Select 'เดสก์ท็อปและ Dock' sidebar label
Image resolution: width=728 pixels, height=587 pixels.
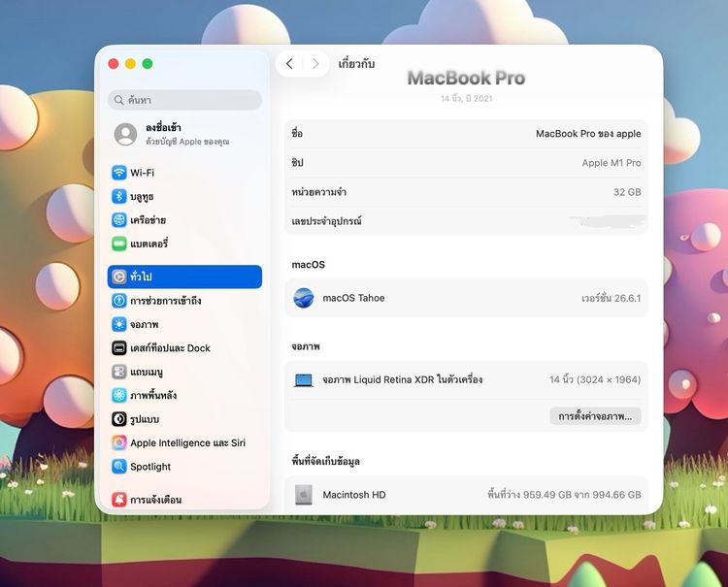(170, 348)
